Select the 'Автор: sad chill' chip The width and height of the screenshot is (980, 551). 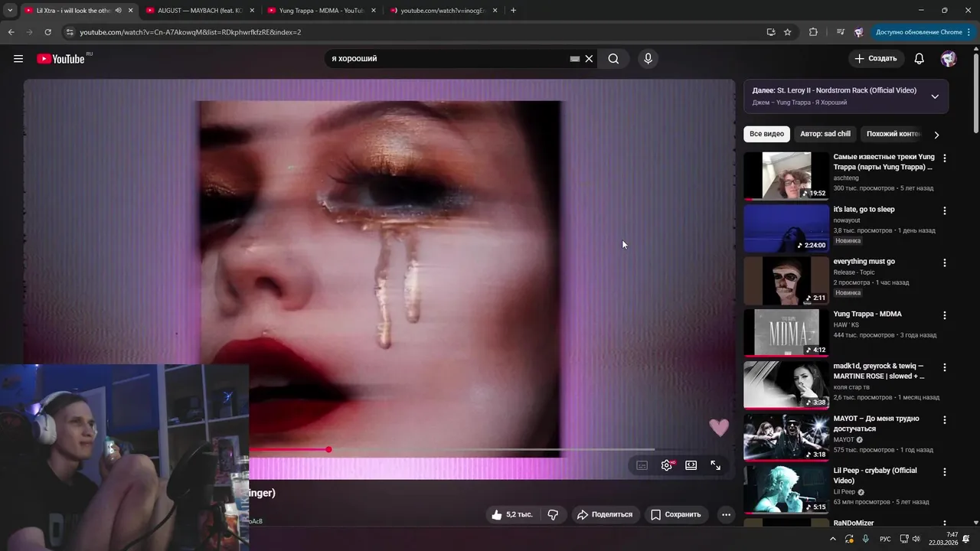(825, 134)
